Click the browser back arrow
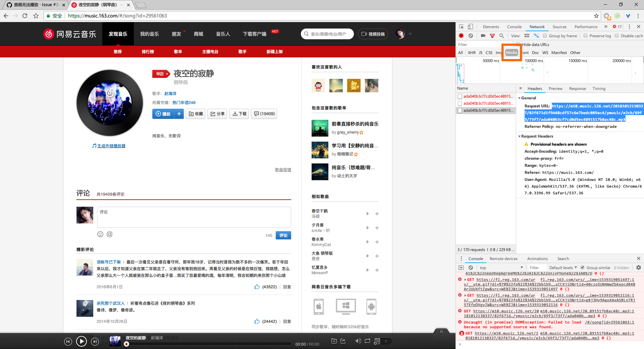 (x=6, y=16)
